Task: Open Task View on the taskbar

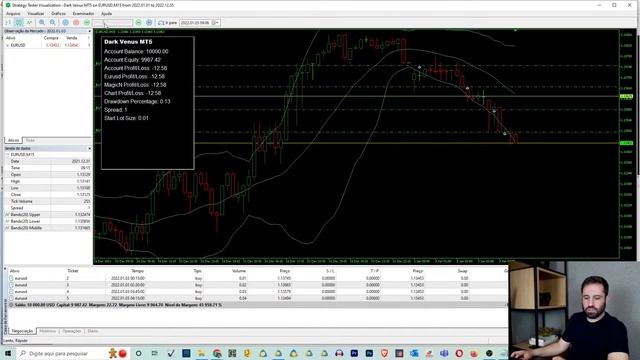Action: click(155, 353)
